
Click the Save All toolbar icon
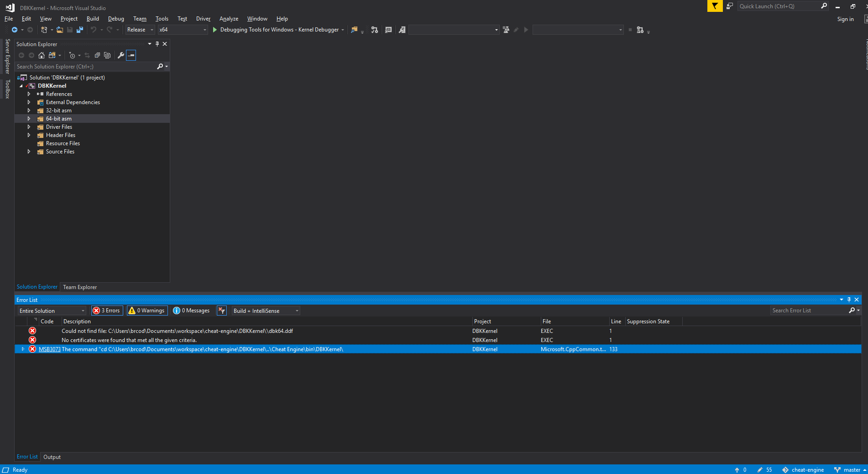pyautogui.click(x=80, y=30)
